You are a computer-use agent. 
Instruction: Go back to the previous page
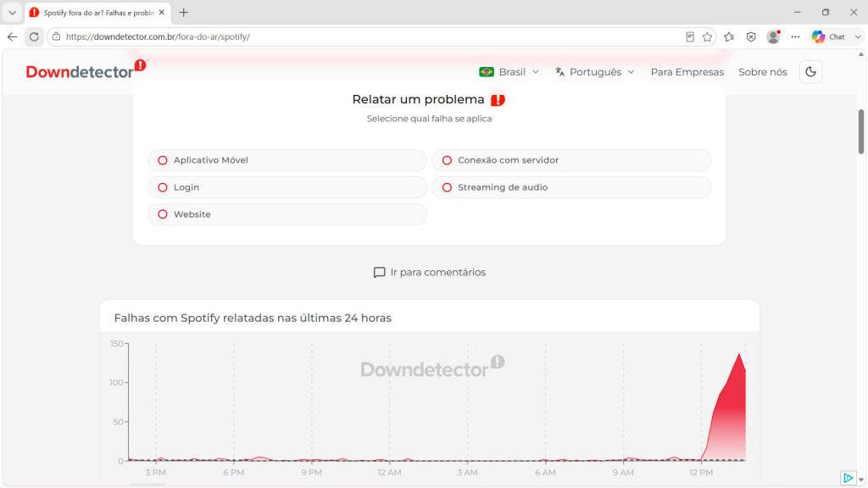tap(12, 36)
